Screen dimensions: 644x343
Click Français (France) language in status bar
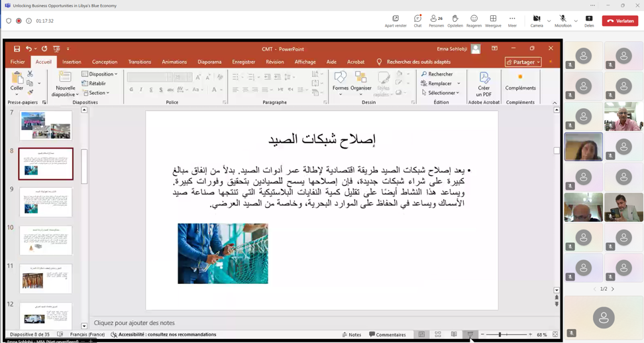pyautogui.click(x=87, y=334)
